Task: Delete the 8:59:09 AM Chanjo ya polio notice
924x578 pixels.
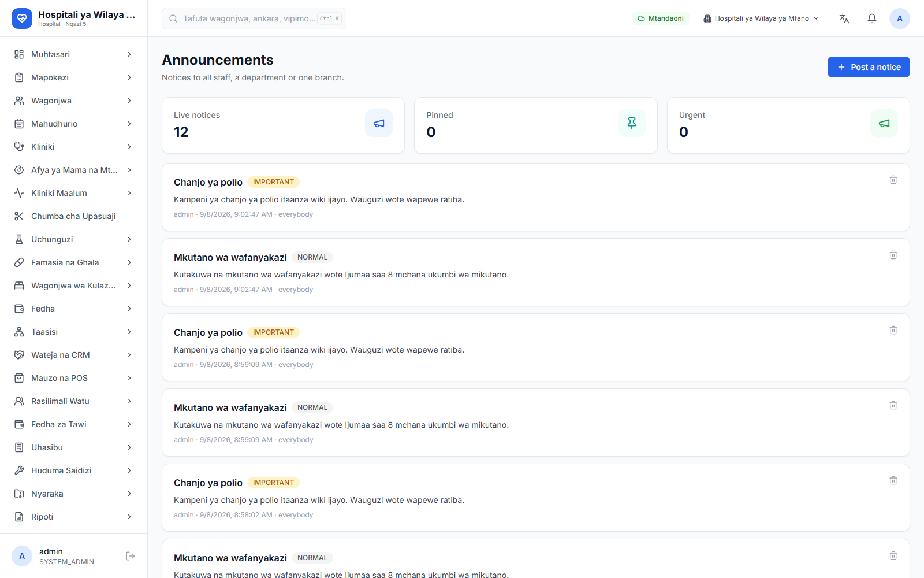Action: tap(893, 330)
